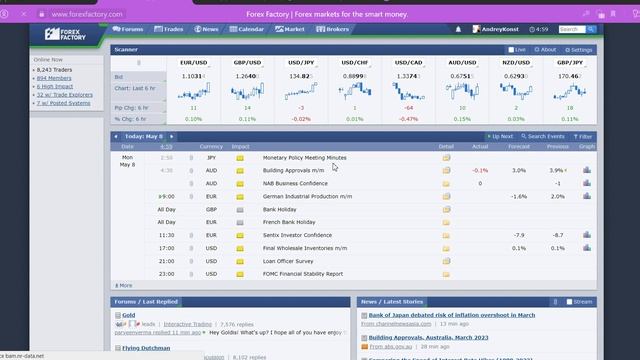Open detail folder for French Bank Holiday
640x360 pixels.
pyautogui.click(x=446, y=222)
